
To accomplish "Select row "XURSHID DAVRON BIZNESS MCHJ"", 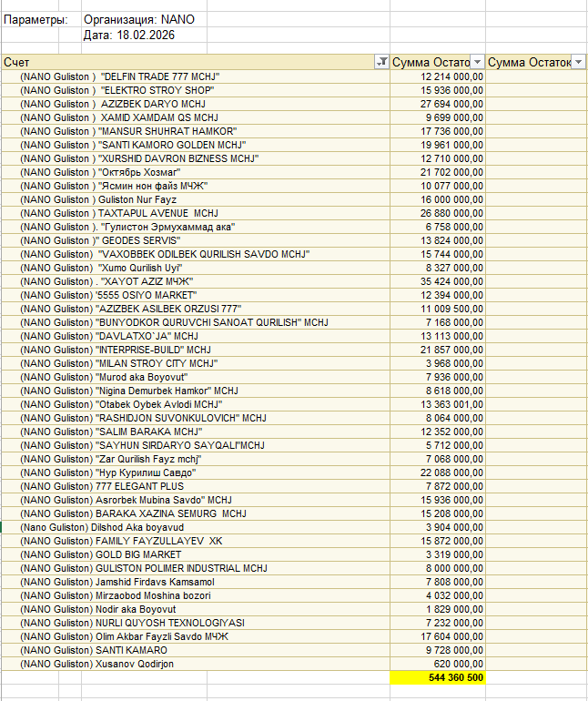I will (x=196, y=158).
